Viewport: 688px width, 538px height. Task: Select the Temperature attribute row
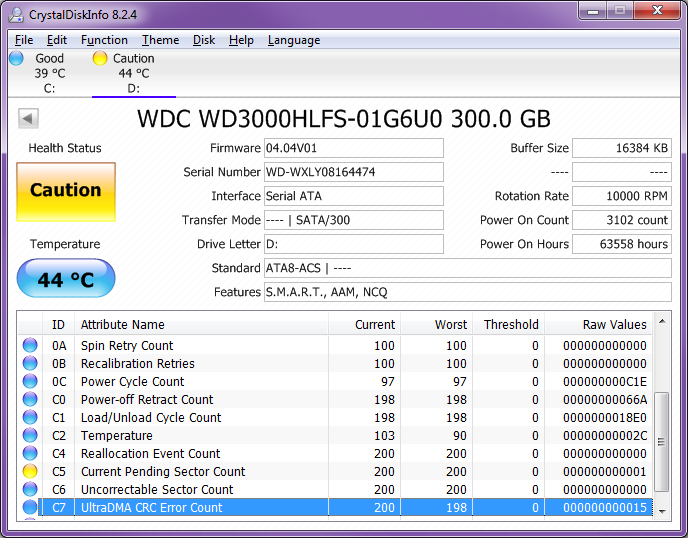pyautogui.click(x=335, y=435)
